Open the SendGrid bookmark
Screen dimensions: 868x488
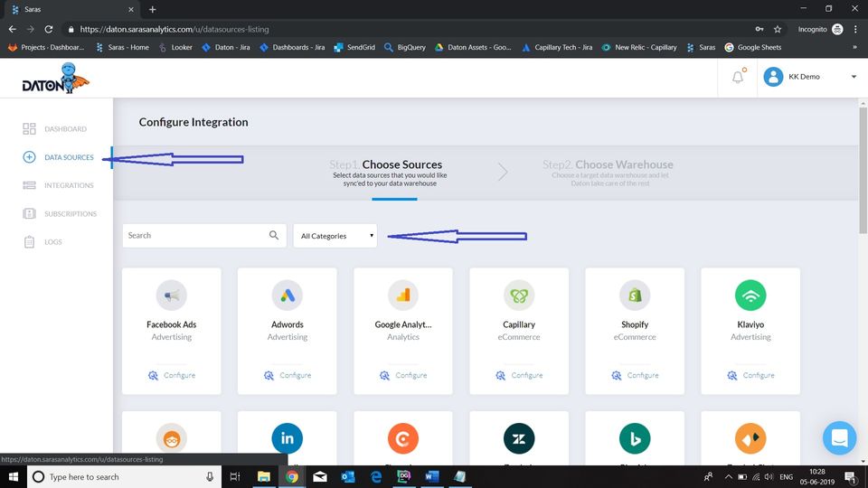click(x=354, y=48)
